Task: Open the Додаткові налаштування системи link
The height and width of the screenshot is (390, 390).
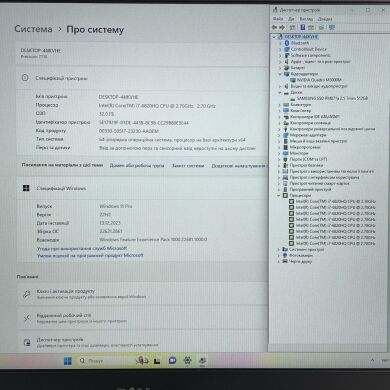Action: pos(239,165)
